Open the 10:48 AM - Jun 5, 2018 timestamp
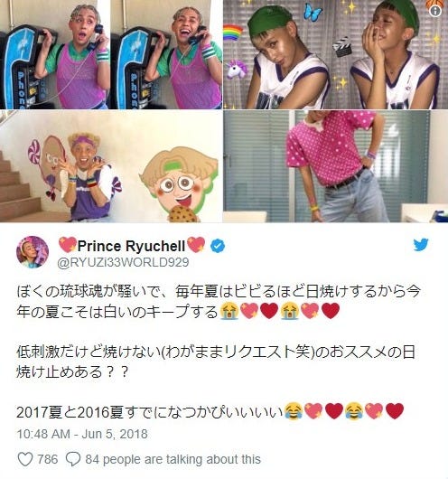448x479 pixels. click(82, 434)
